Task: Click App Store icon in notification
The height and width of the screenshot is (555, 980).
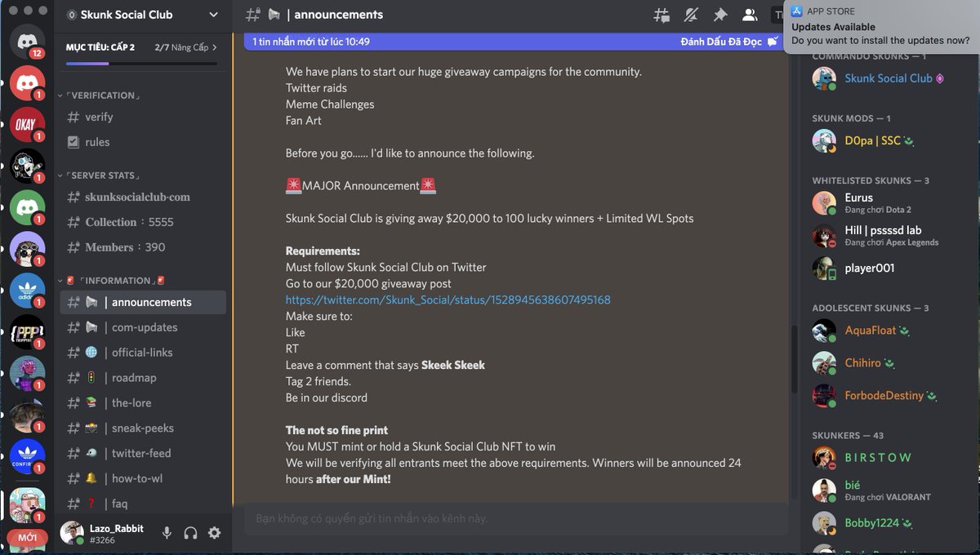Action: pyautogui.click(x=797, y=11)
